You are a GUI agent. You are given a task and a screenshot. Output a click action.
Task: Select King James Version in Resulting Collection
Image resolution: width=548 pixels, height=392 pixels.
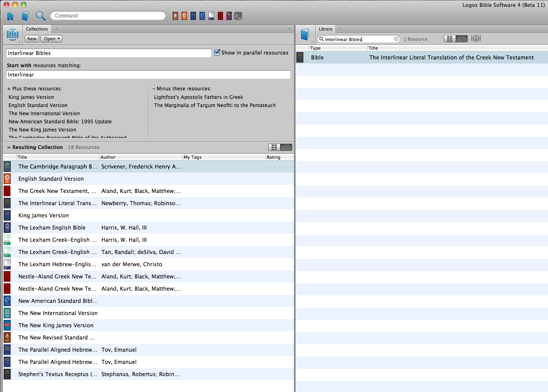coord(149,215)
